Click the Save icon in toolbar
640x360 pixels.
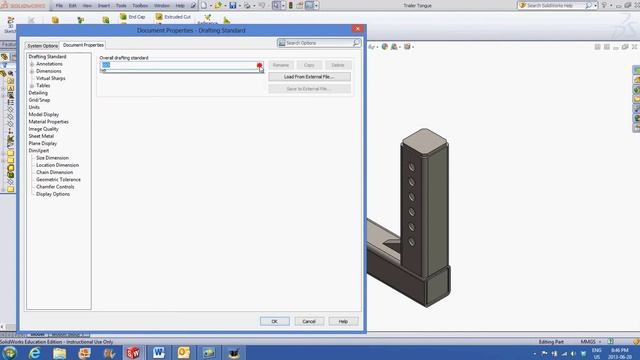pyautogui.click(x=233, y=5)
